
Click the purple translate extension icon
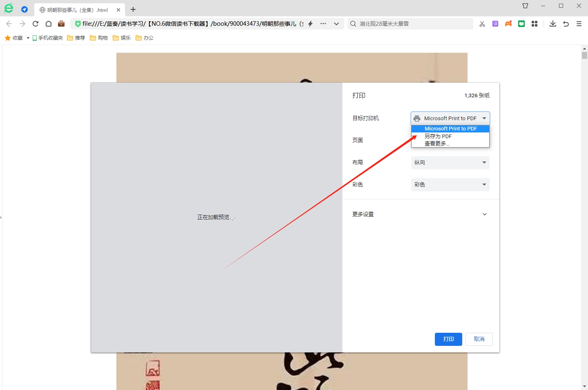495,24
